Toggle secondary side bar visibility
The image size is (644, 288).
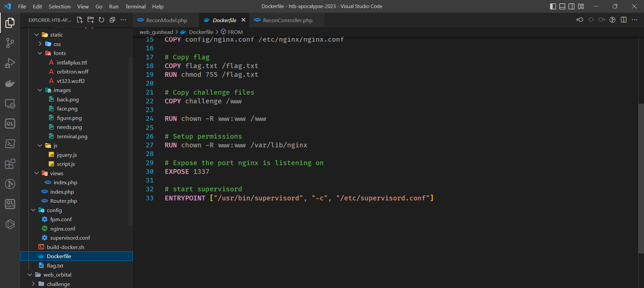(x=572, y=6)
